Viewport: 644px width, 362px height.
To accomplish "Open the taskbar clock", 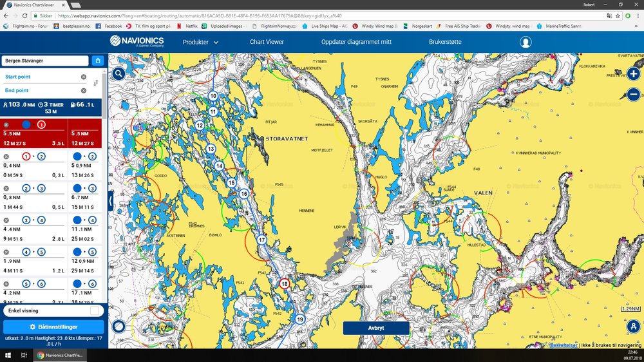I will coord(633,355).
